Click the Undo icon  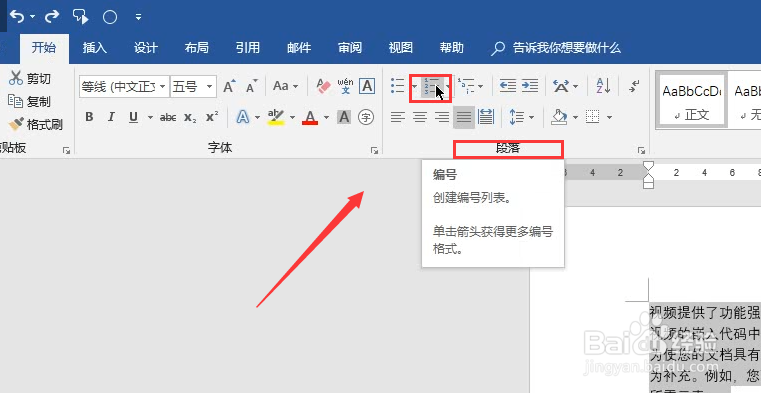pyautogui.click(x=17, y=17)
